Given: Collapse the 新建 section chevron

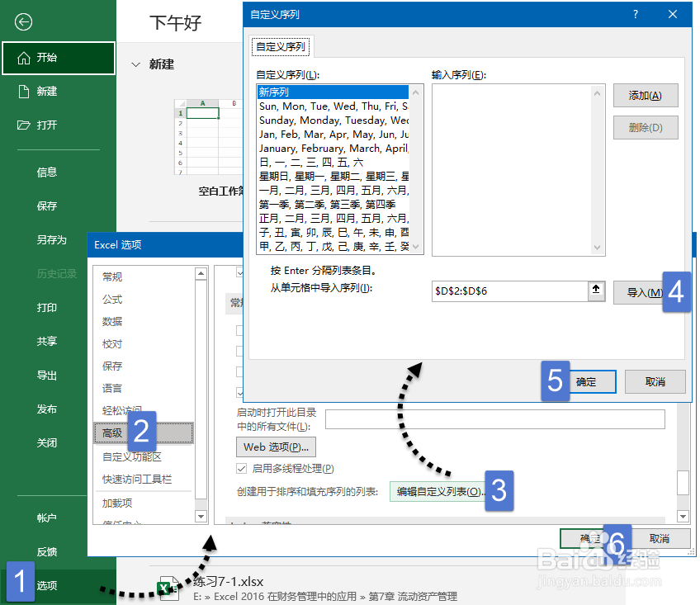Looking at the screenshot, I should pyautogui.click(x=135, y=64).
